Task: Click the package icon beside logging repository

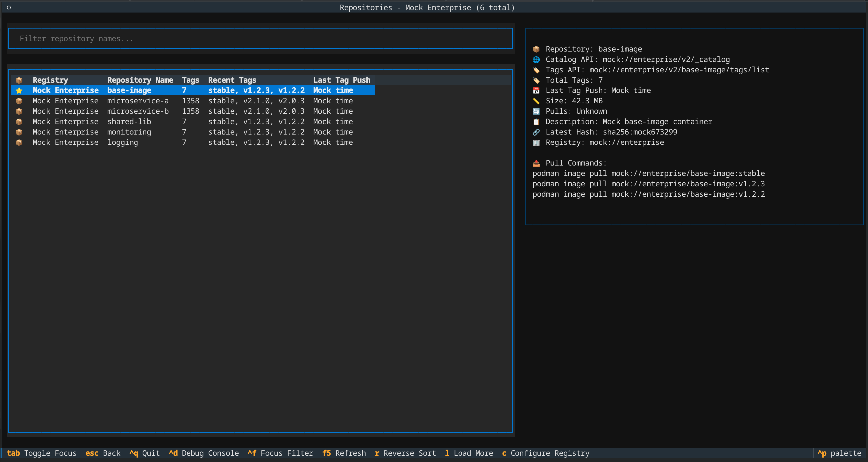Action: tap(19, 142)
